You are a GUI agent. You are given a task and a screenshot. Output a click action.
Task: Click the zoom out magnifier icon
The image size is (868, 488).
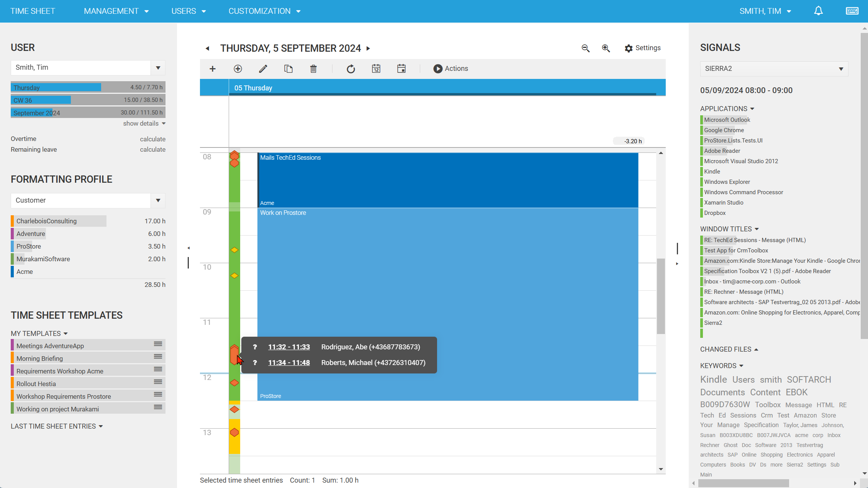point(585,48)
